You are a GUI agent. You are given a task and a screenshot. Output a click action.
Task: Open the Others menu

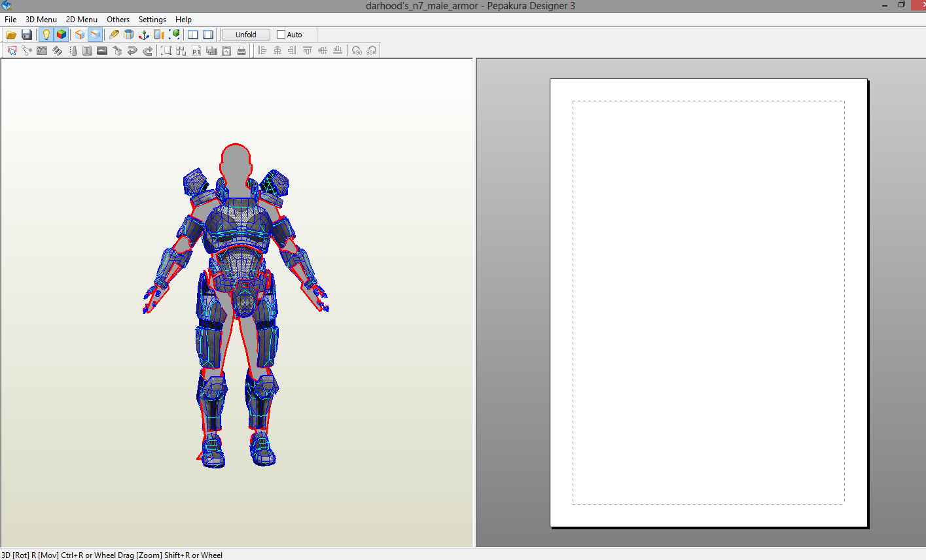[x=118, y=20]
